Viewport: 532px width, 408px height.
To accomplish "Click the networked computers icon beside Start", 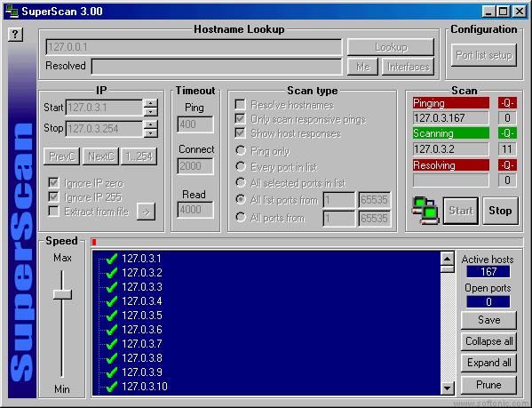I will pos(425,211).
